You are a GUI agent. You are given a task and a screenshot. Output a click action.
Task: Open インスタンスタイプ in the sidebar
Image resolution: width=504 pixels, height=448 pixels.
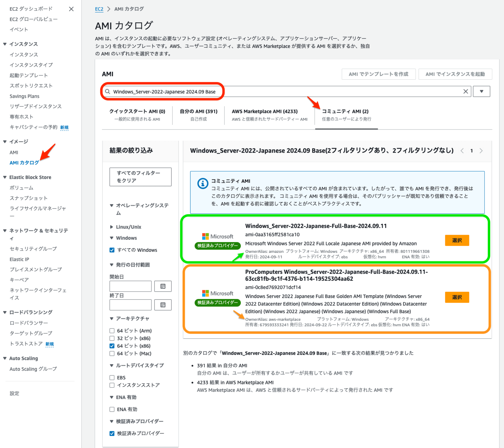pyautogui.click(x=31, y=65)
